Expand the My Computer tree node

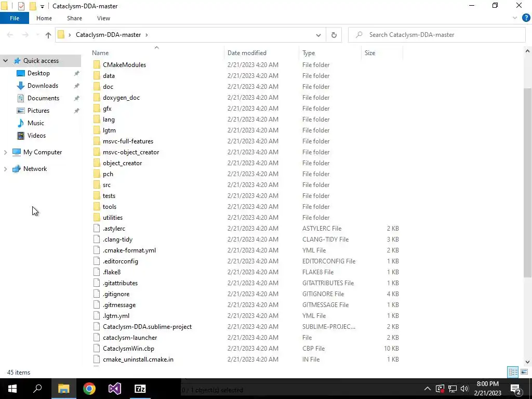coord(5,152)
